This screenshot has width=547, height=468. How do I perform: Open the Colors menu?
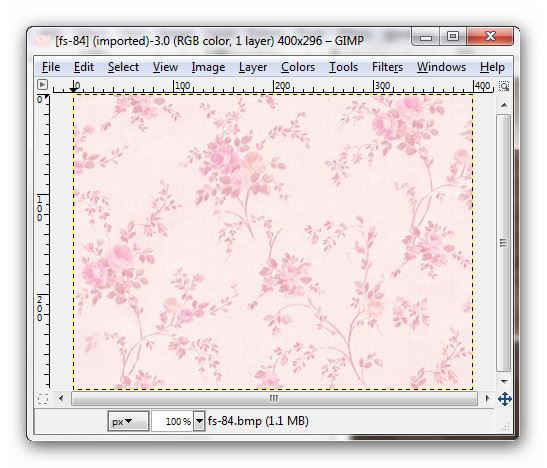pos(298,67)
